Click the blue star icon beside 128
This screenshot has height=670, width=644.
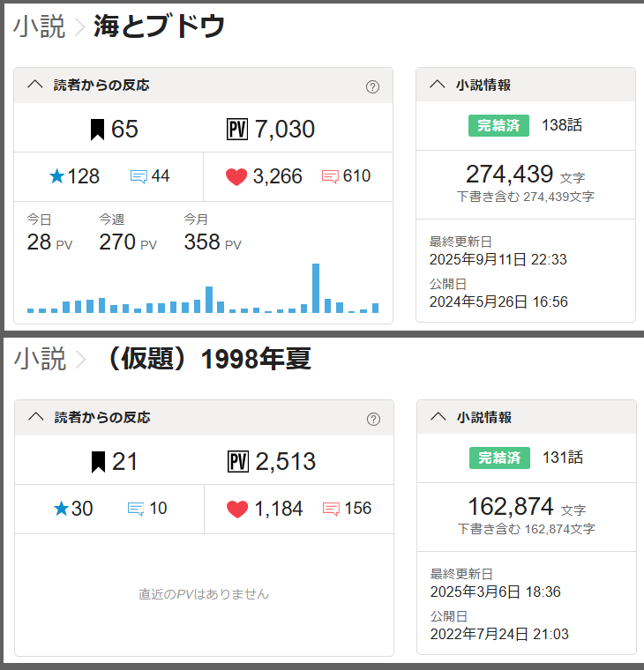[x=57, y=176]
